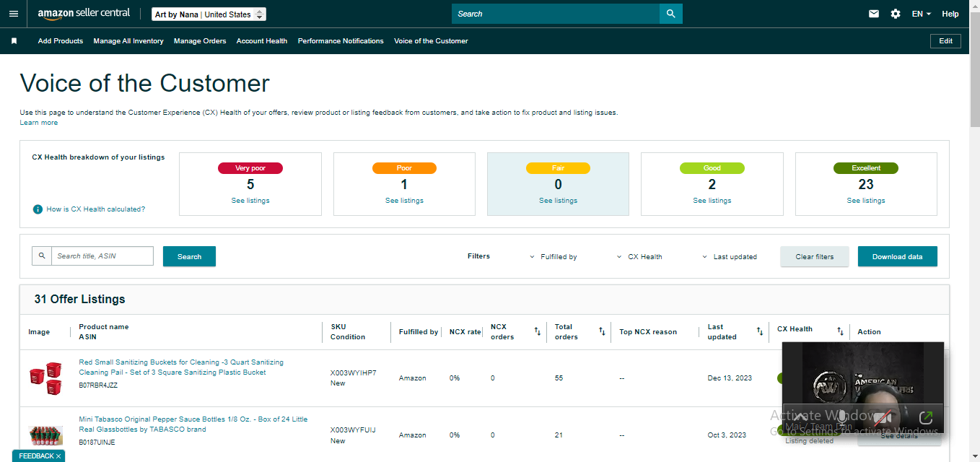Click the FEEDBACK tab label
Viewport: 980px width, 462px height.
click(x=36, y=456)
